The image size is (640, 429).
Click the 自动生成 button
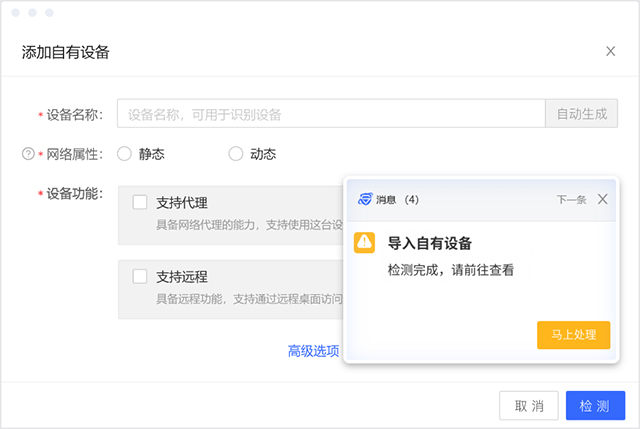pyautogui.click(x=582, y=113)
